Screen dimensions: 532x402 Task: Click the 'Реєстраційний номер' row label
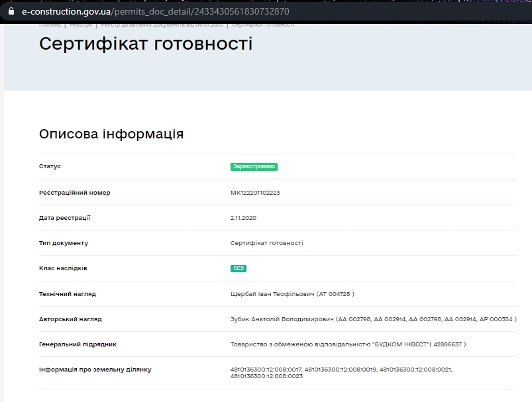75,193
